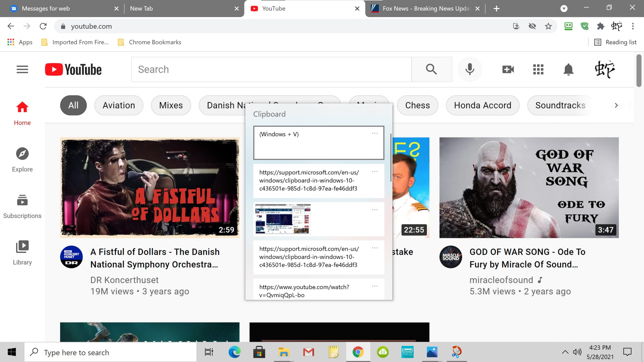Viewport: 644px width, 362px height.
Task: Open Subscriptions in the sidebar
Action: coord(22,207)
